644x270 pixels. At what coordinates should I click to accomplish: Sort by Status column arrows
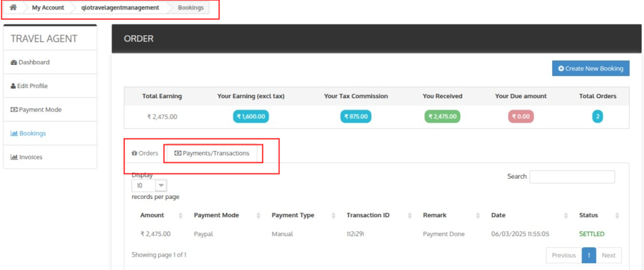point(617,215)
